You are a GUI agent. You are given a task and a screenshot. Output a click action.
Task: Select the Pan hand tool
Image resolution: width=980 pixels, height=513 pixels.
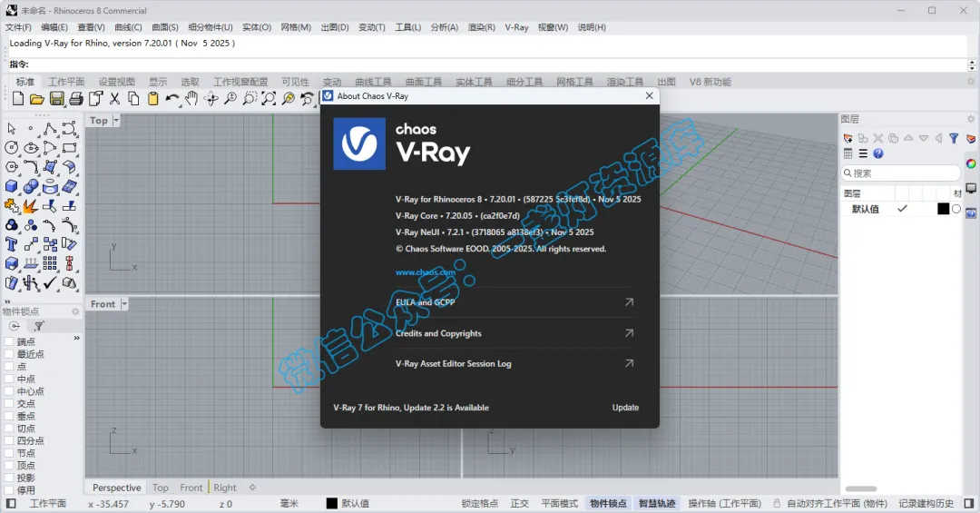(191, 98)
